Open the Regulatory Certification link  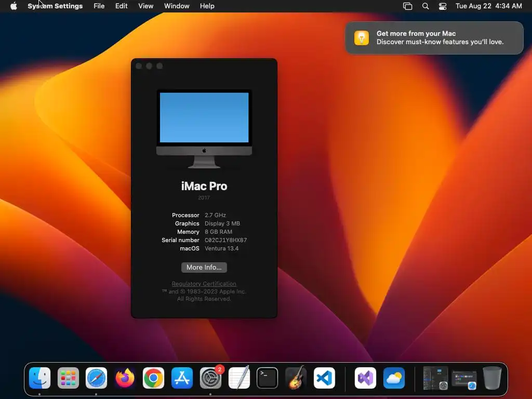pos(204,284)
